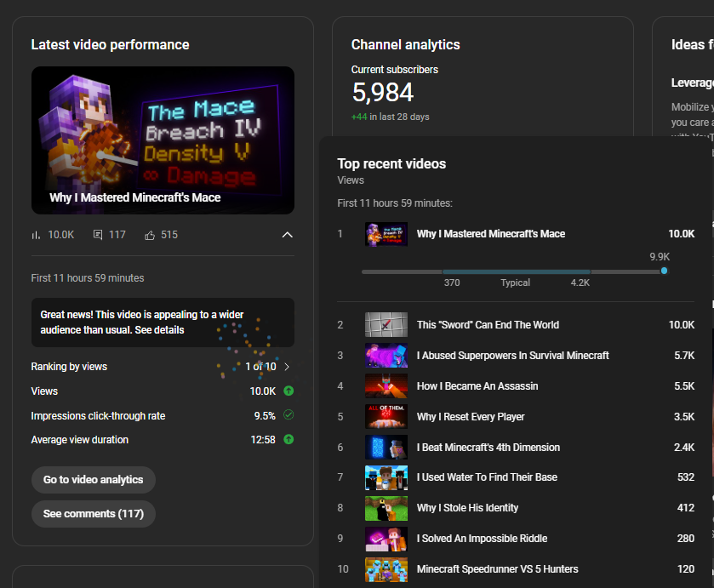Open the ranking by views arrow
The width and height of the screenshot is (714, 588).
pyautogui.click(x=287, y=367)
